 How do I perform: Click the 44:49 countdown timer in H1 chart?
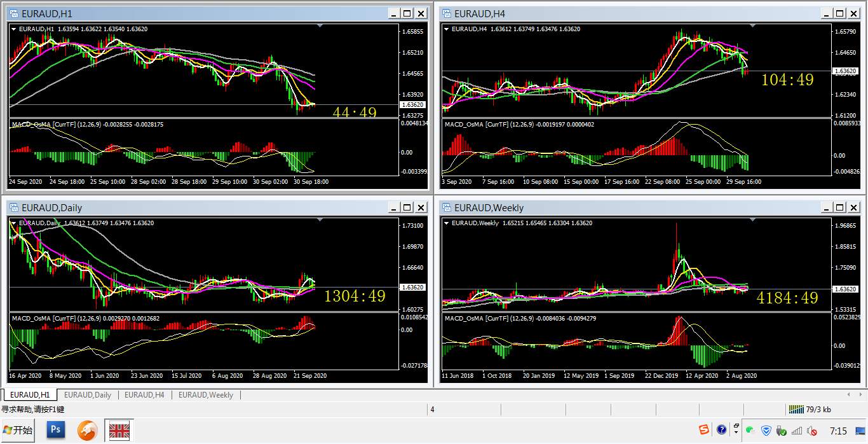[355, 113]
